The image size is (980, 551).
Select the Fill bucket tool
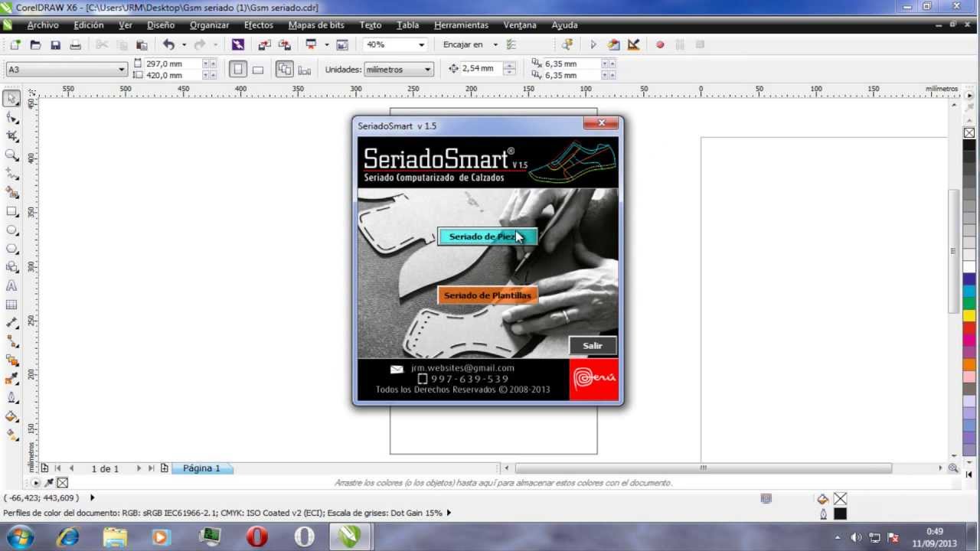(11, 416)
